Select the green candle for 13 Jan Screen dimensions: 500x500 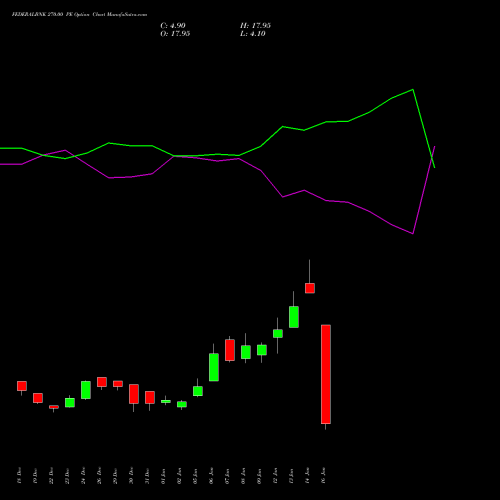pyautogui.click(x=294, y=317)
